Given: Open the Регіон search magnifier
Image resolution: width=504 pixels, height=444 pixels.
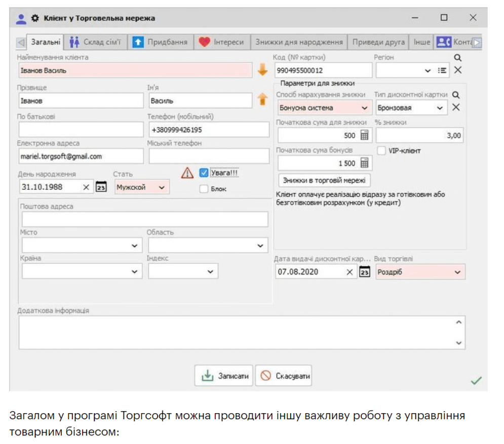Looking at the screenshot, I should (x=457, y=58).
